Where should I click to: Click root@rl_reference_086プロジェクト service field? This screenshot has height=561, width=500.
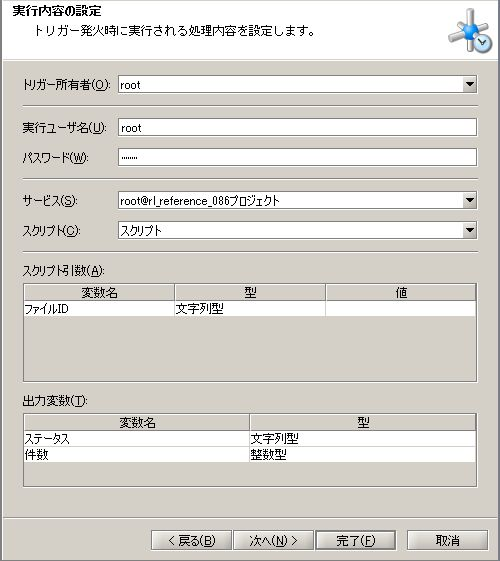tap(290, 200)
